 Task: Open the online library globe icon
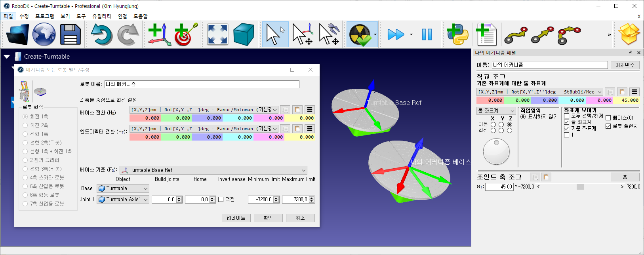click(44, 34)
